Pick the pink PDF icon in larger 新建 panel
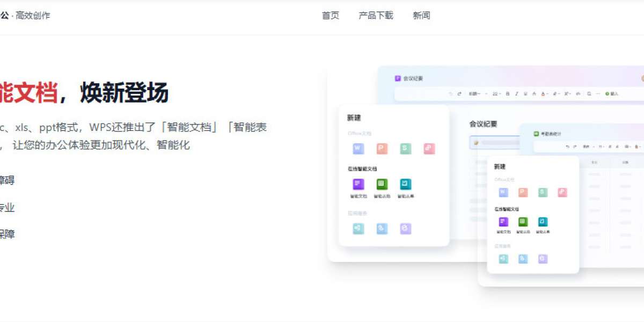The image size is (644, 322). pos(429,149)
